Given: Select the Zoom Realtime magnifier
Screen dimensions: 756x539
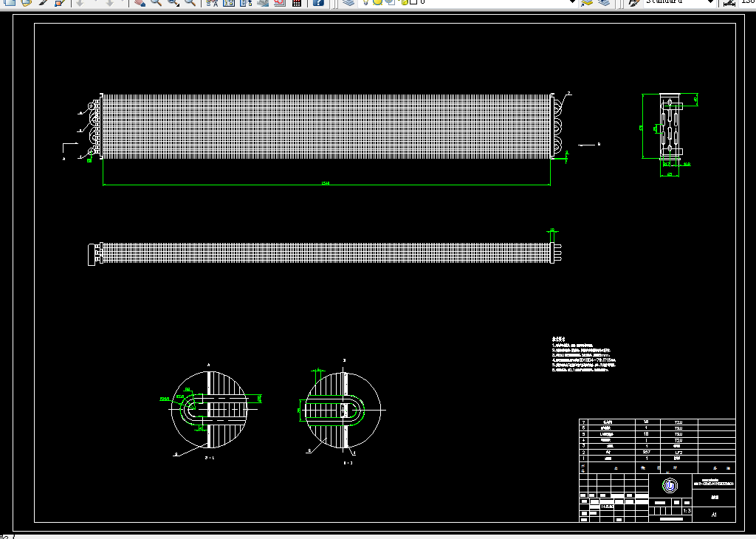Looking at the screenshot, I should [156, 2].
